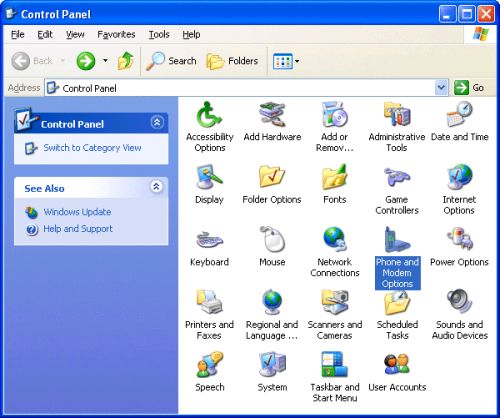Open Sounds and Audio Devices icon
Viewport: 500px width, 418px height.
(x=459, y=302)
